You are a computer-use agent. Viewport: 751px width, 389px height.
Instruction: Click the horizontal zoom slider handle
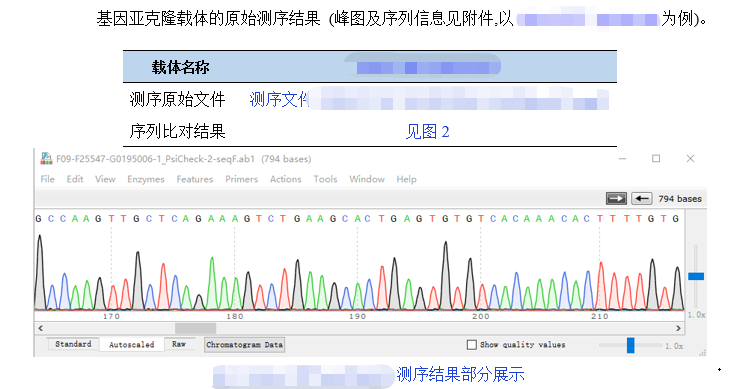point(631,345)
